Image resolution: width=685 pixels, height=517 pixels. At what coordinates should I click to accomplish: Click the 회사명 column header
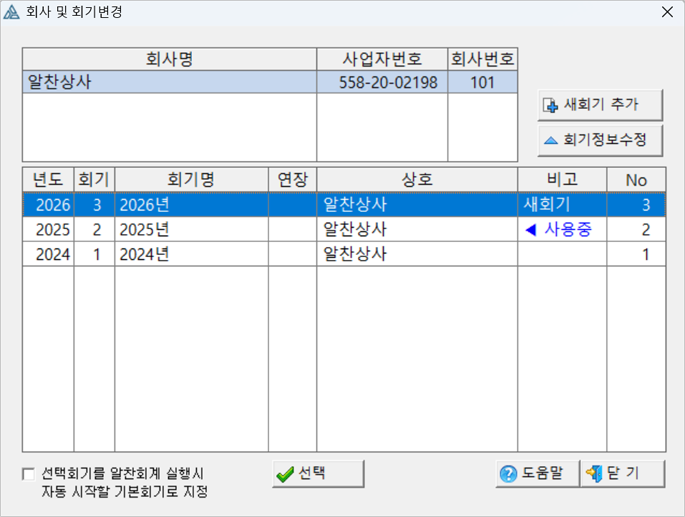(170, 59)
